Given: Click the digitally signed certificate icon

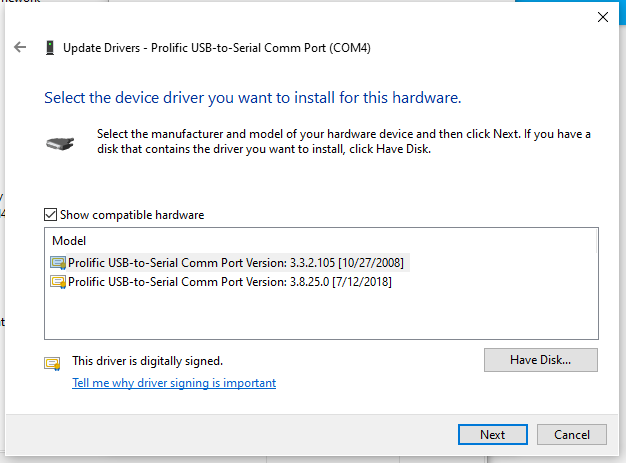Looking at the screenshot, I should (52, 362).
